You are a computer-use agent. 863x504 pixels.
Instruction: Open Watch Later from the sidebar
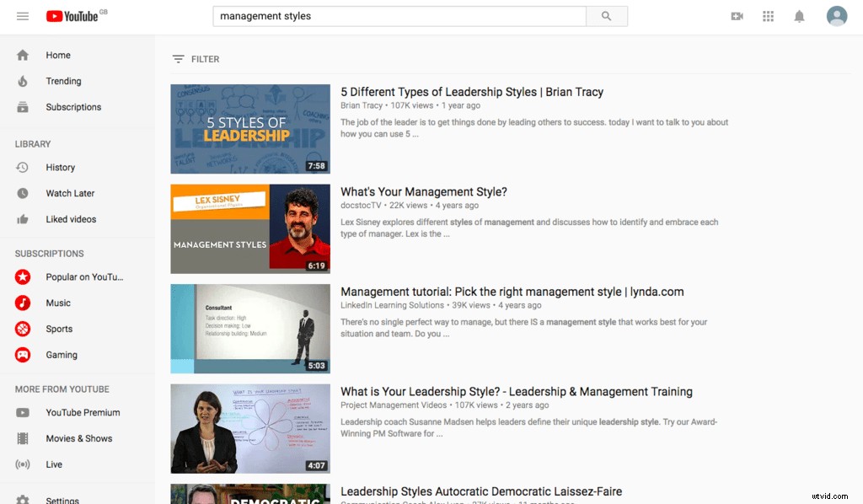(68, 193)
